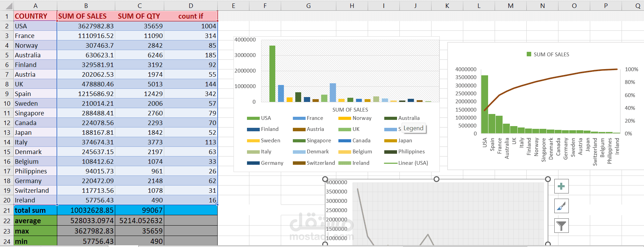Viewport: 644px width, 247px height.
Task: Select column G header
Action: click(x=308, y=6)
